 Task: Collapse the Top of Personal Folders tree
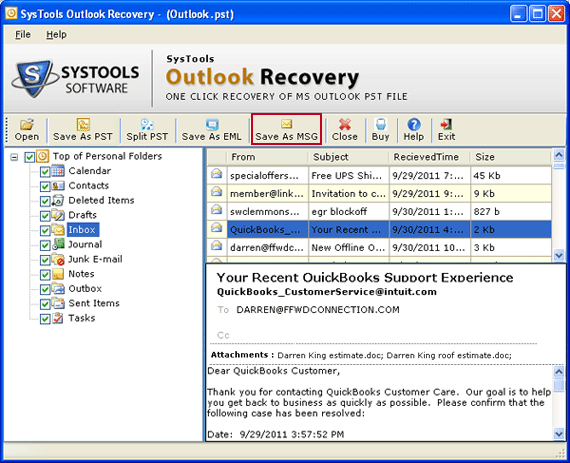[x=14, y=157]
